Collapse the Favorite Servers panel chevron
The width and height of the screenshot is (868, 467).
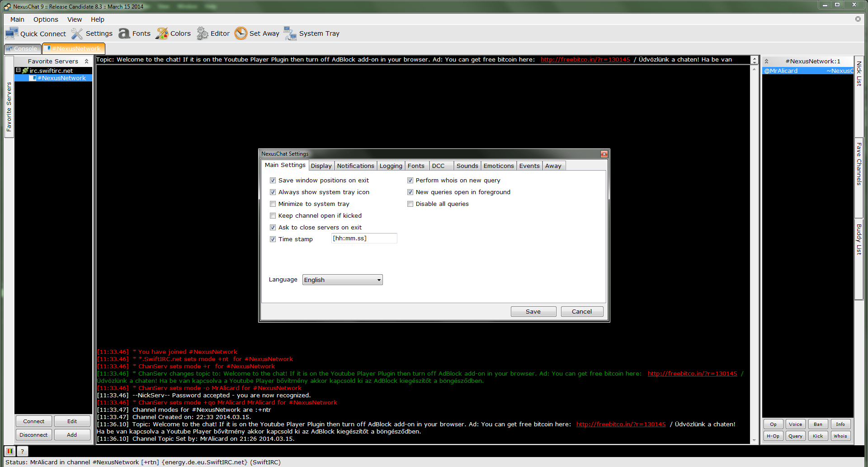[86, 61]
